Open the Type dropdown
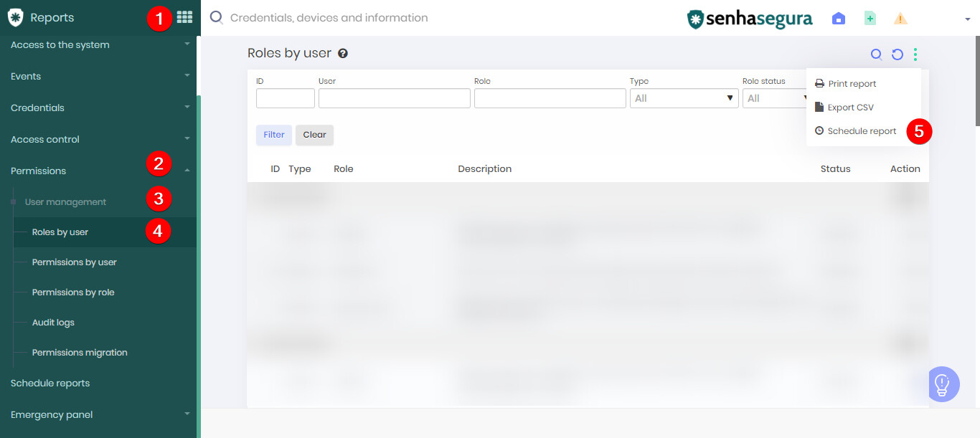980x438 pixels. pyautogui.click(x=684, y=98)
